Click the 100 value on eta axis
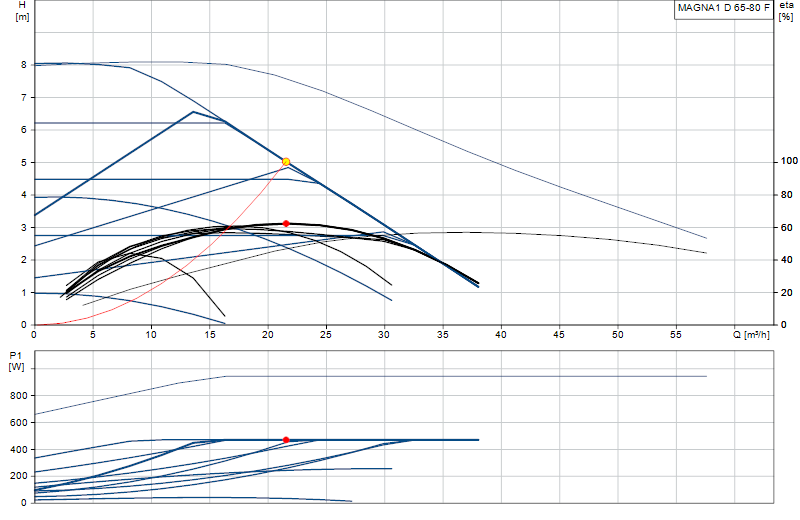The image size is (800, 520). (x=789, y=161)
